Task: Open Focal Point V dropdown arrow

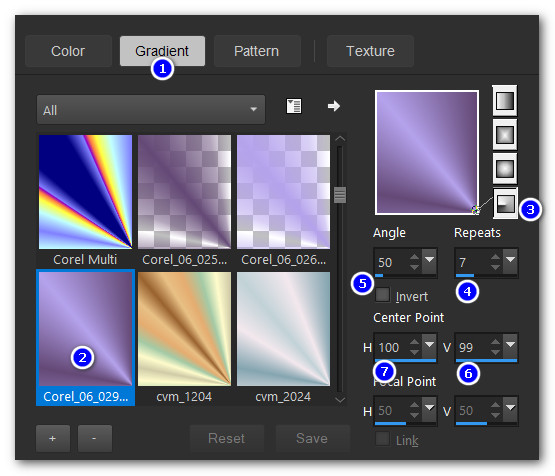Action: [510, 409]
